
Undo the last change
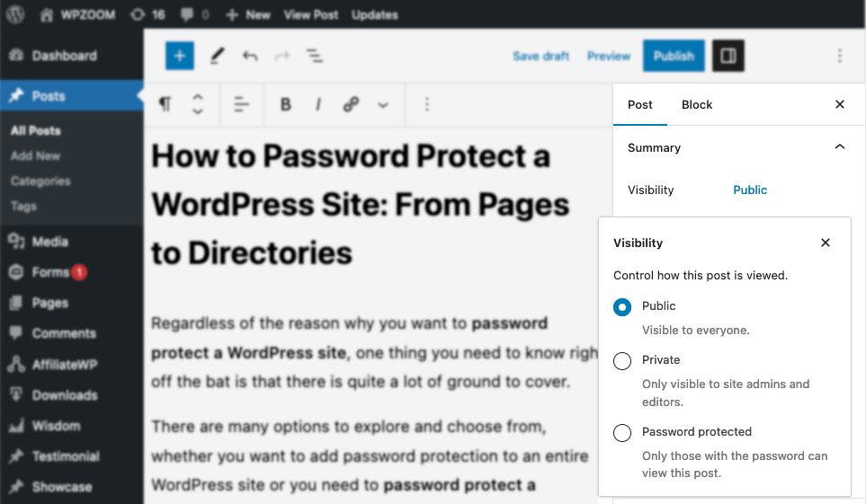point(250,56)
